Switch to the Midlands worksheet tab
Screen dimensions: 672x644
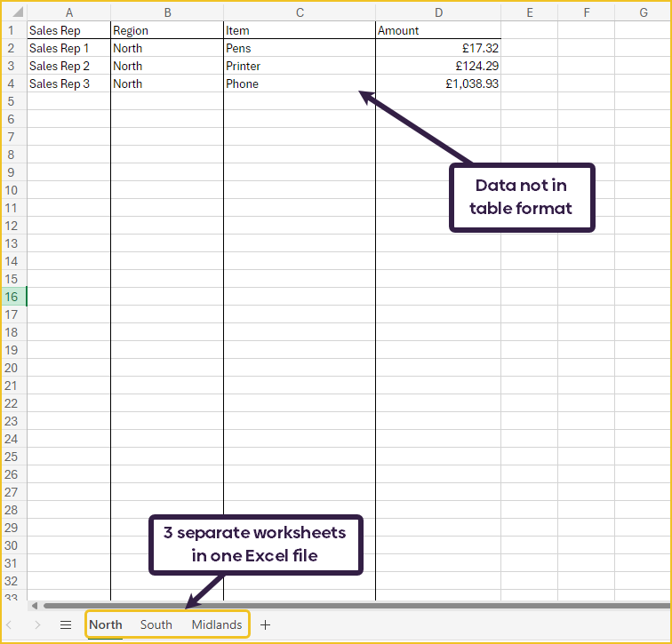tap(216, 624)
